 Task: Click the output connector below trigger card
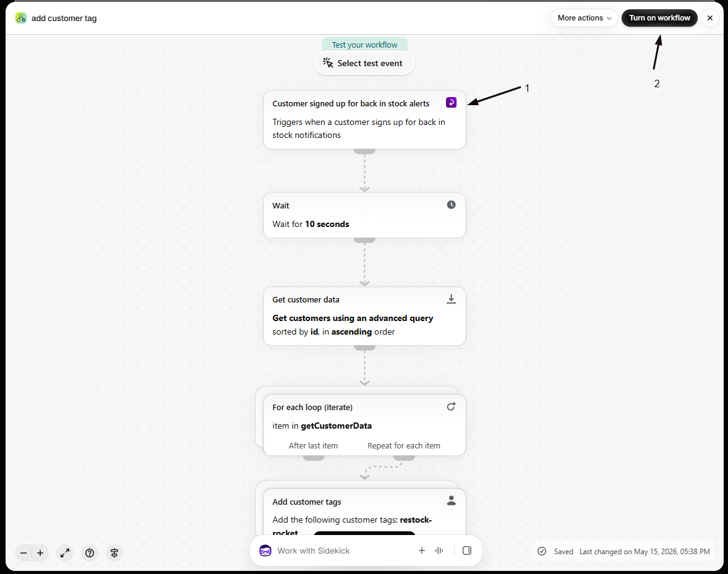coord(364,152)
